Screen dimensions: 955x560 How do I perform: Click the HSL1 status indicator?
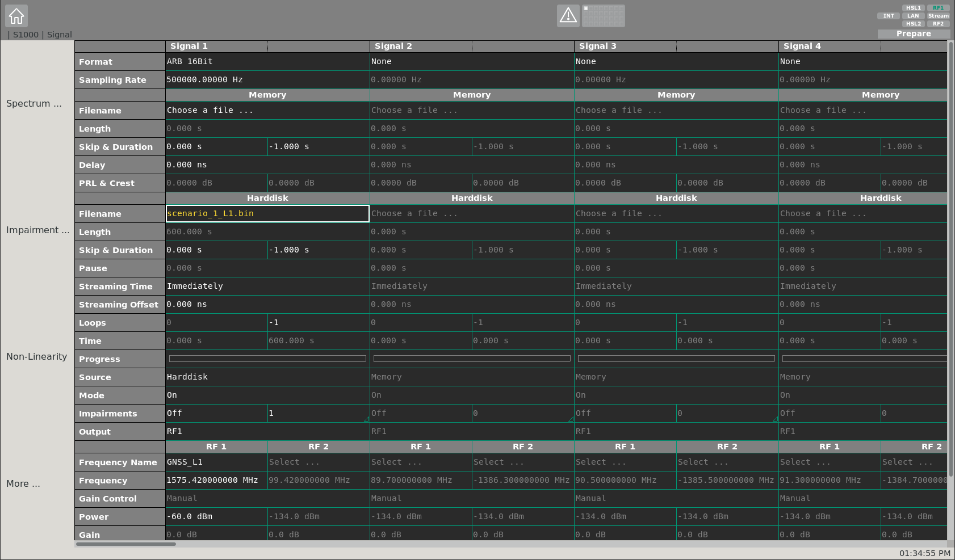(913, 8)
